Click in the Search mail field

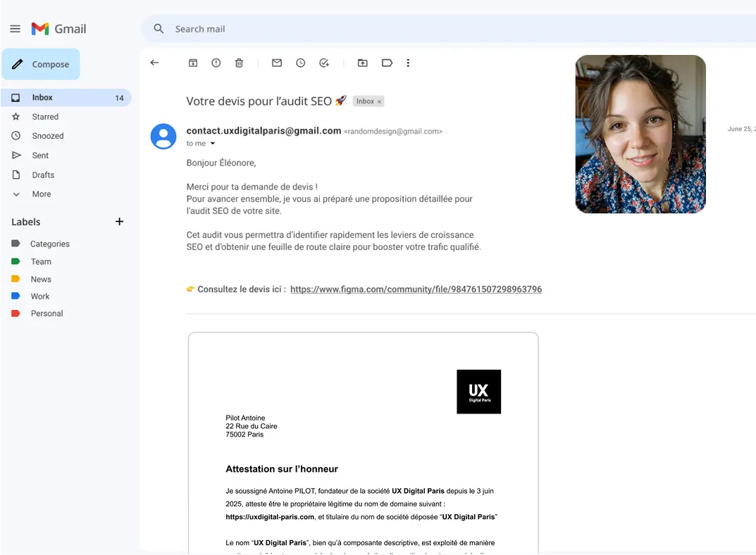(423, 29)
